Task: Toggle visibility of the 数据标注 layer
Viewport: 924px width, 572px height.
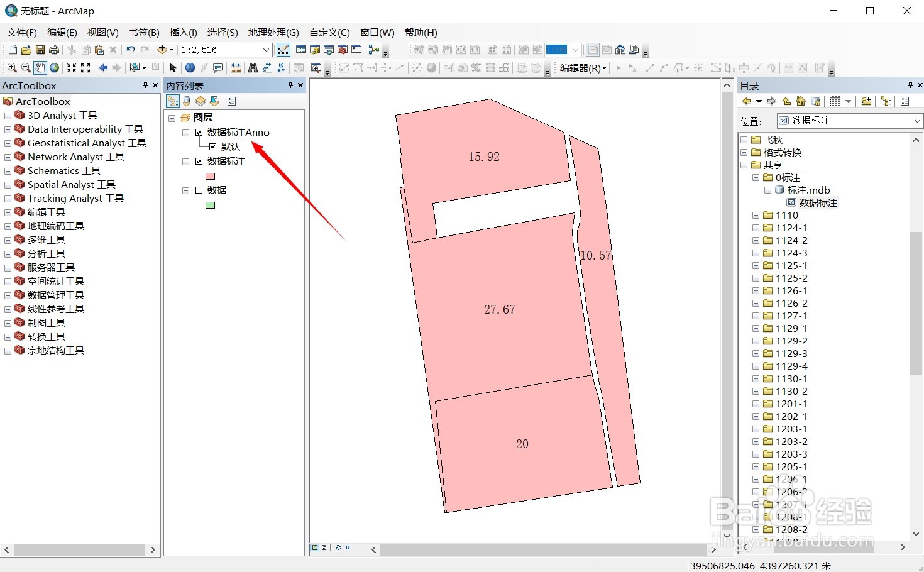Action: click(x=199, y=161)
